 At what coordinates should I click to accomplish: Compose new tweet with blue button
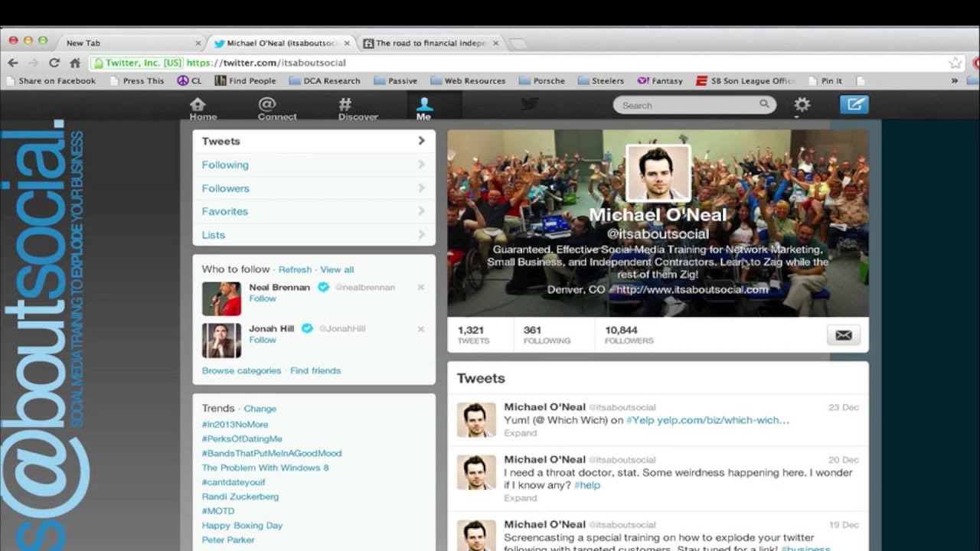[x=854, y=105]
